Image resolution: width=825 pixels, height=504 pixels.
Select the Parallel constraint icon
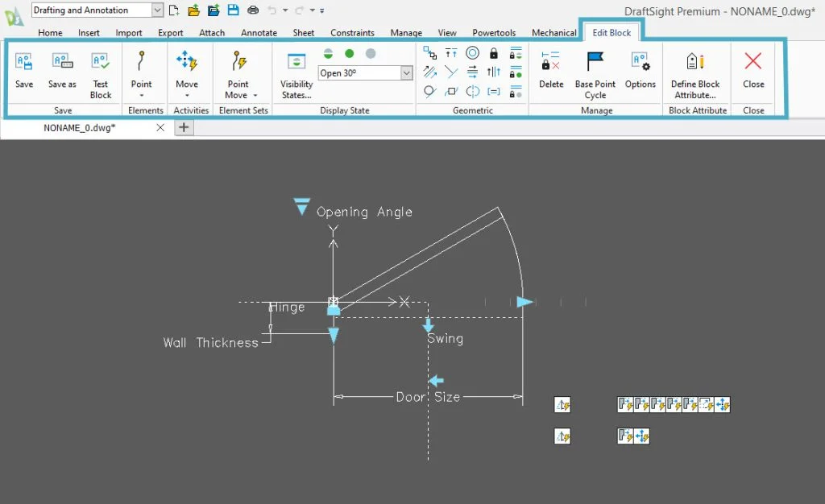click(430, 72)
